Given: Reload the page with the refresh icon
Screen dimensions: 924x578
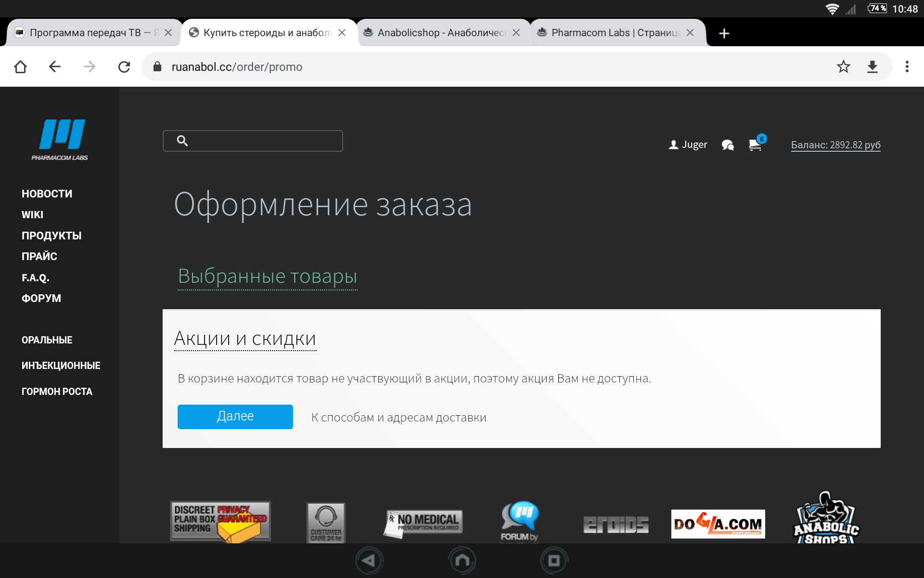Looking at the screenshot, I should 124,66.
